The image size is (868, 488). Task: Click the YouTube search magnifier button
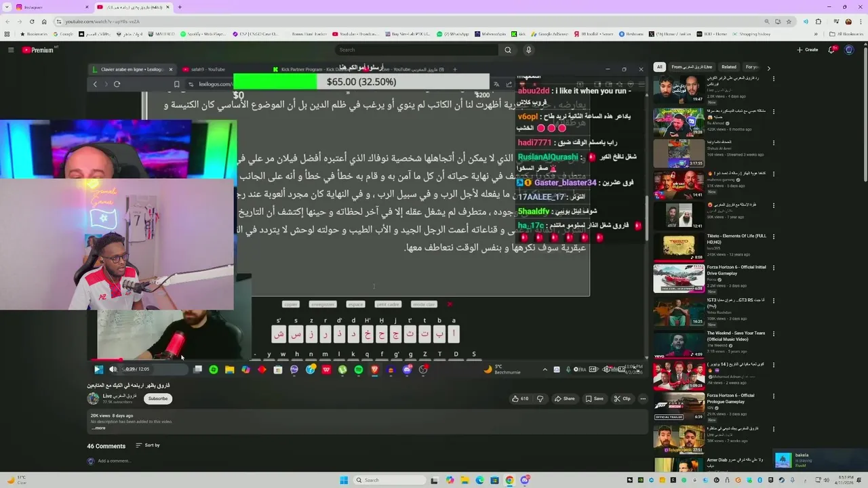pos(508,49)
